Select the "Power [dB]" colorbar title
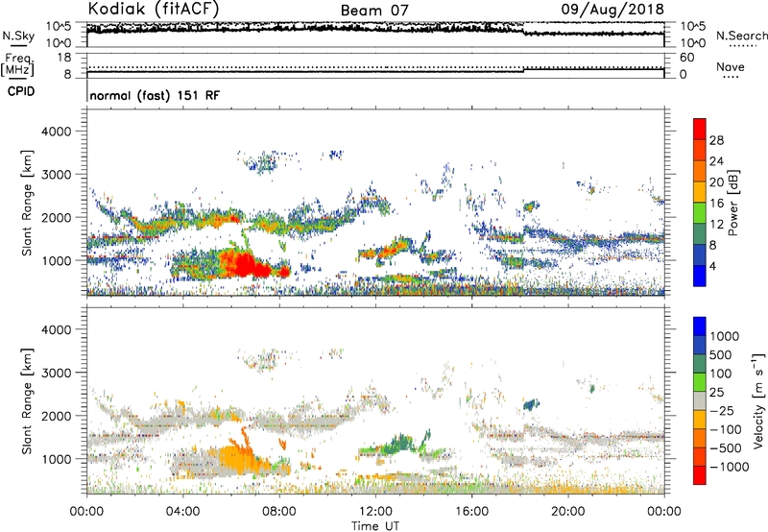Screen dimensions: 768x532 click(x=733, y=203)
